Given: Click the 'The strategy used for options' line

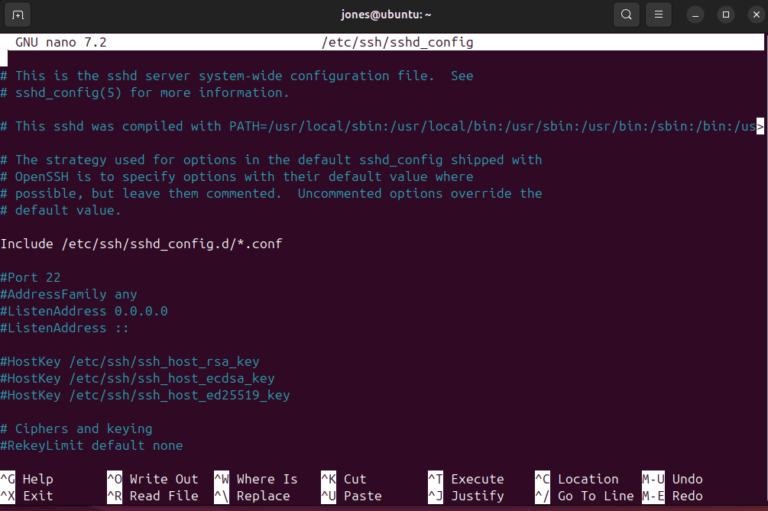Looking at the screenshot, I should point(271,160).
